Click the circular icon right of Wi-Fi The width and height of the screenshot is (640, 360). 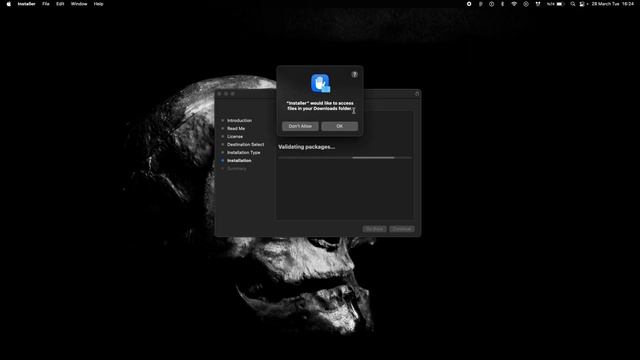(526, 4)
